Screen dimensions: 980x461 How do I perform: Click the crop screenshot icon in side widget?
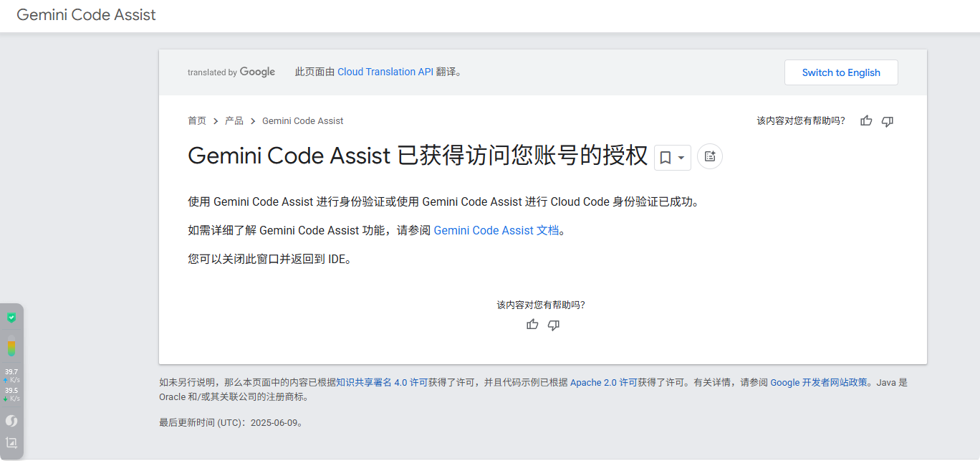pyautogui.click(x=11, y=443)
